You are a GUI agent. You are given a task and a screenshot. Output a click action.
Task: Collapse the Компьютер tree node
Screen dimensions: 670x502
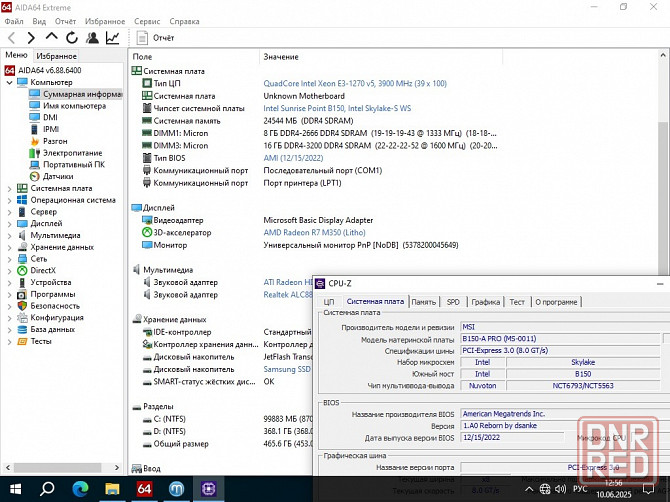point(9,82)
